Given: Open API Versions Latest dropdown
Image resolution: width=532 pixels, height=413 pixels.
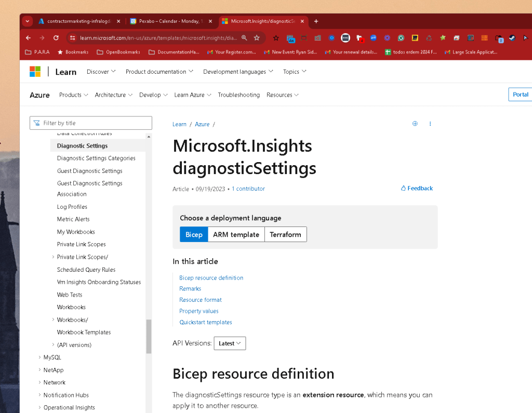Looking at the screenshot, I should click(230, 343).
